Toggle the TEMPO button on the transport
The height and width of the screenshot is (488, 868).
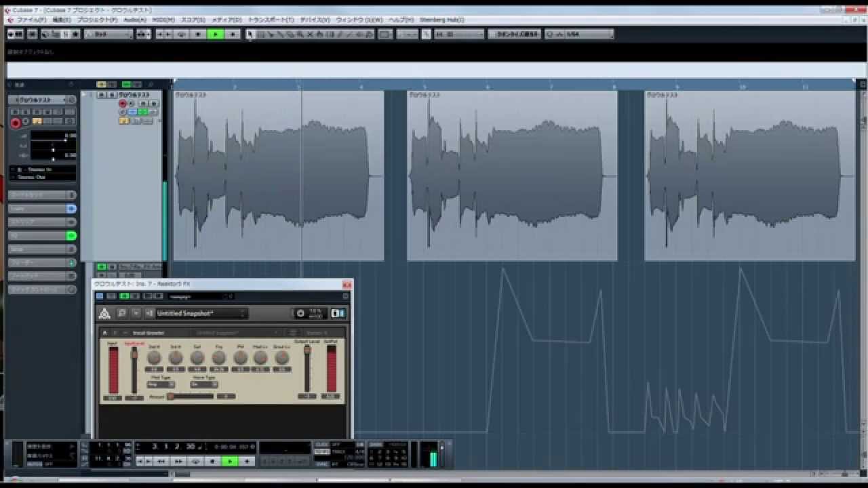click(x=321, y=451)
